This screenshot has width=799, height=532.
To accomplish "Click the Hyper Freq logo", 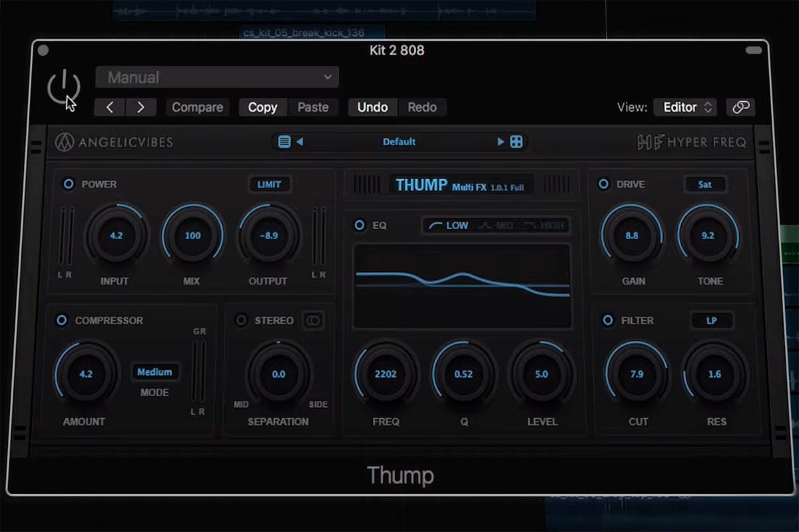I will pyautogui.click(x=692, y=142).
